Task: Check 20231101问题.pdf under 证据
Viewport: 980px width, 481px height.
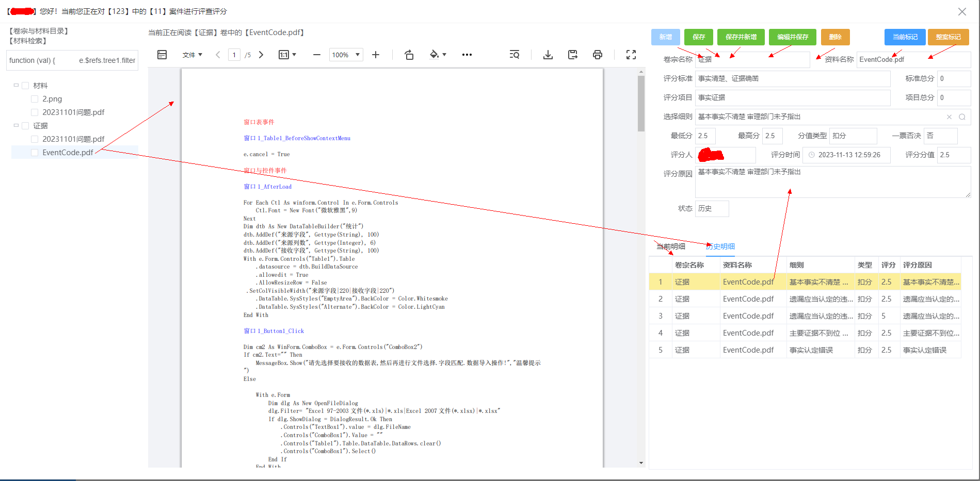Action: 35,139
